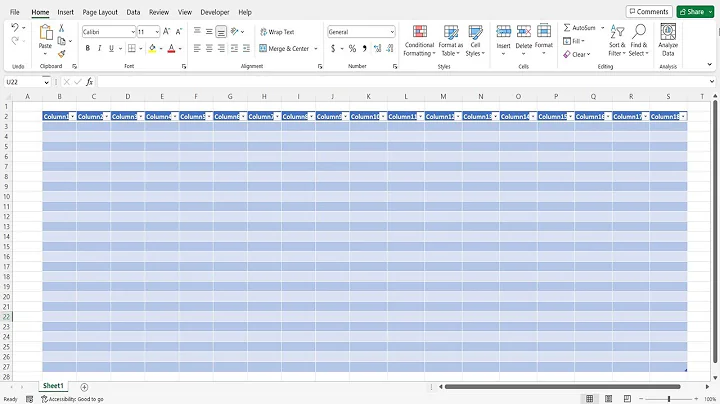Apply red font color
Screen dimensions: 720x404
pyautogui.click(x=171, y=48)
